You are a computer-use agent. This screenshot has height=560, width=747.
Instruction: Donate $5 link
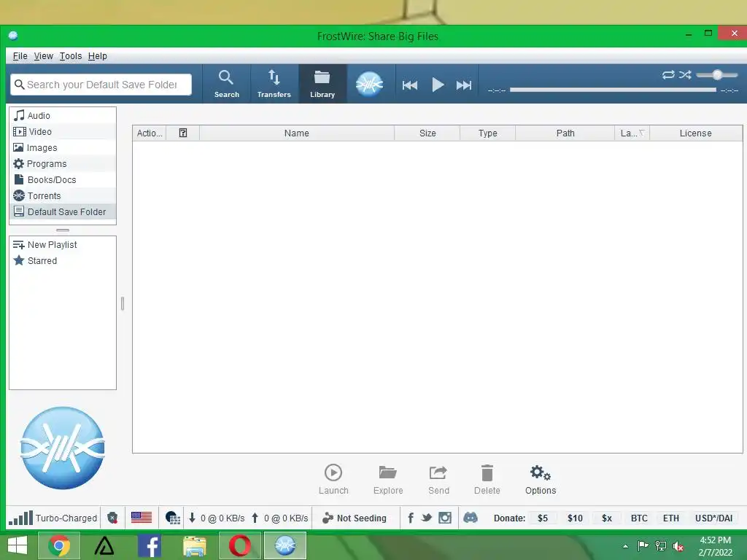tap(543, 518)
